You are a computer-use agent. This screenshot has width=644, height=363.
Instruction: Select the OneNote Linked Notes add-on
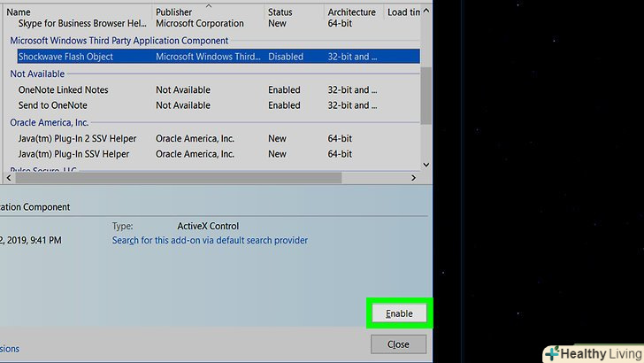click(61, 89)
